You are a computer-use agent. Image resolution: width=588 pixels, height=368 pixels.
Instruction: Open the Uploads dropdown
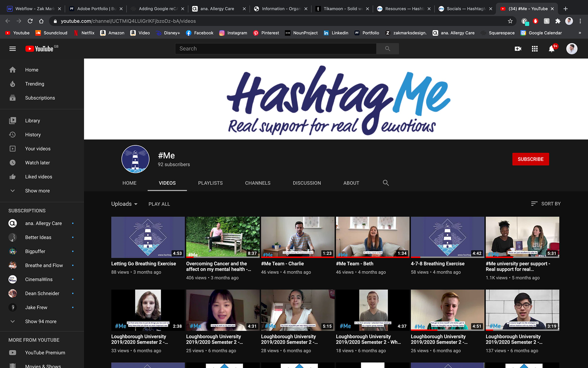point(124,204)
